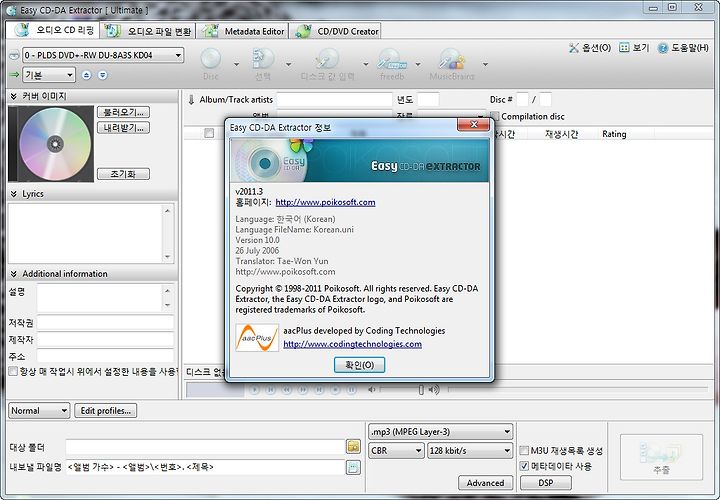Click the cover image load button
This screenshot has width=720, height=500.
tap(124, 112)
